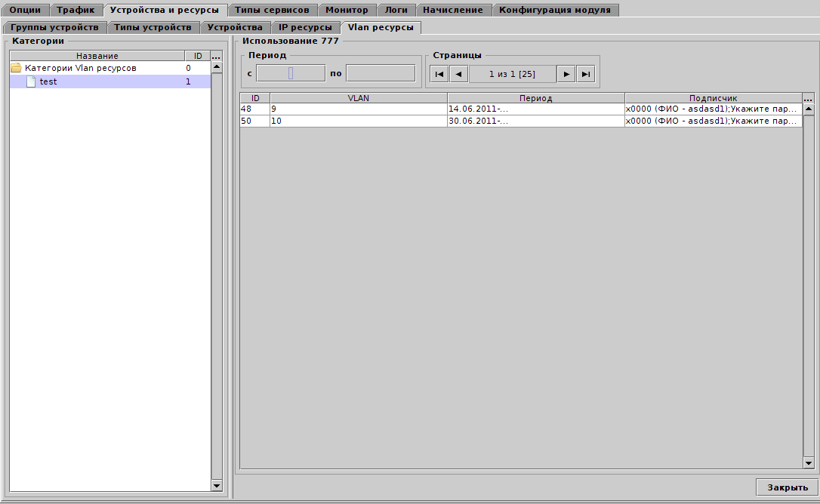Screen dimensions: 820x504
Task: Open column options in usage table
Action: 808,99
